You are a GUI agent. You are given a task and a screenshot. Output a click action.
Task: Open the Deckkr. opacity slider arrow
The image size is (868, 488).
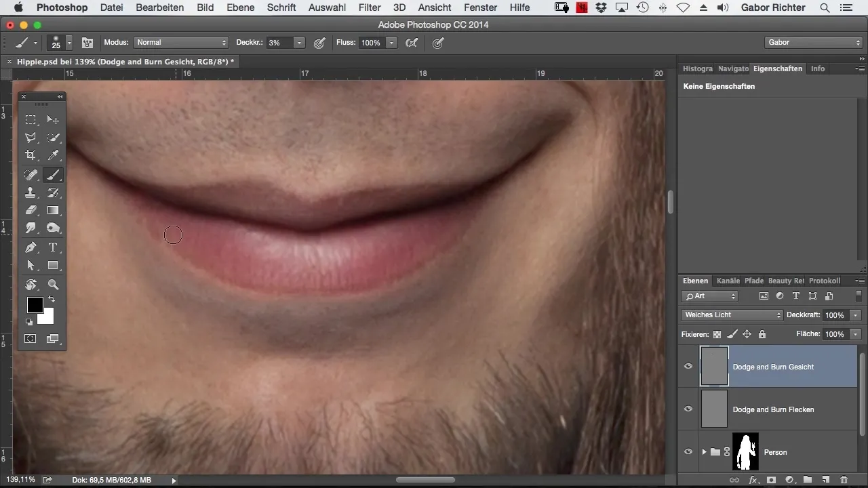pyautogui.click(x=299, y=43)
